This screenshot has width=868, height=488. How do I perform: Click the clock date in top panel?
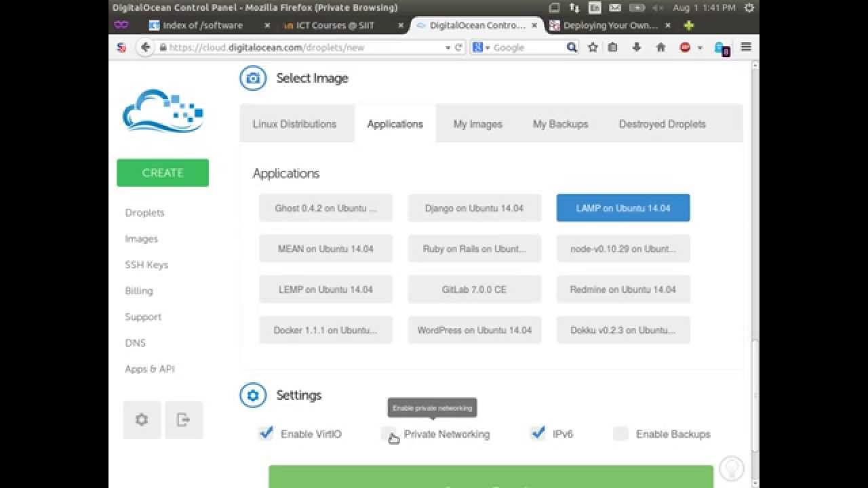pyautogui.click(x=705, y=7)
